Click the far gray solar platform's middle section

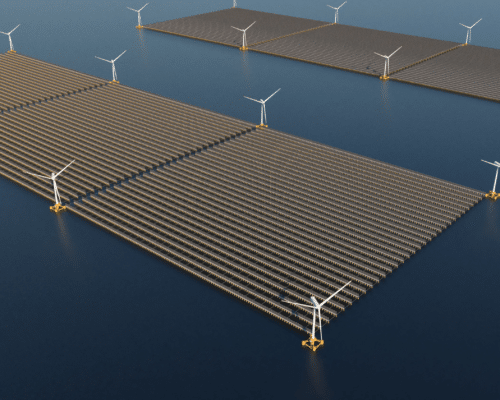(355, 49)
